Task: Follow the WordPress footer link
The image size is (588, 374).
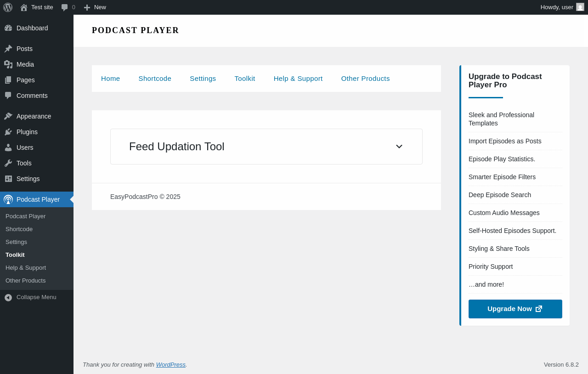Action: click(171, 365)
